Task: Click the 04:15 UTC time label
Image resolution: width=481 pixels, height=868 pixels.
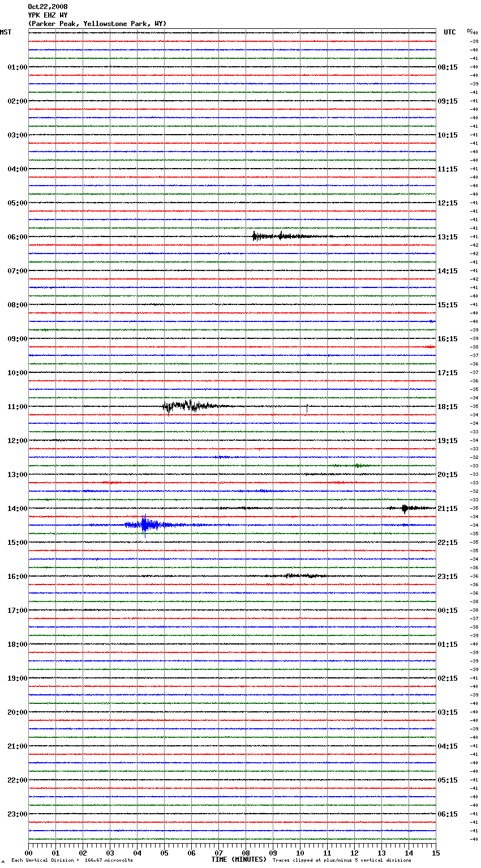Action: tap(448, 746)
